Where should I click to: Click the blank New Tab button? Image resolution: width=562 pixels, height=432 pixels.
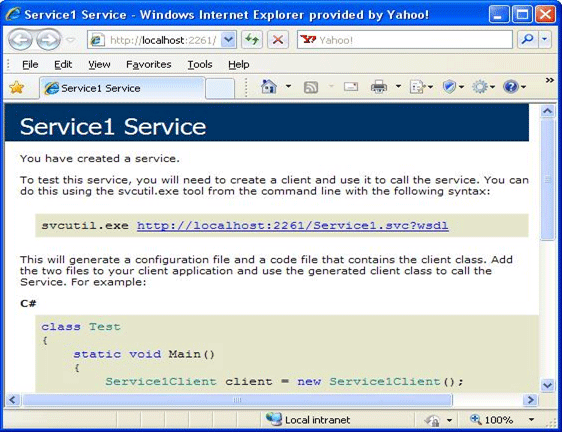click(x=220, y=88)
